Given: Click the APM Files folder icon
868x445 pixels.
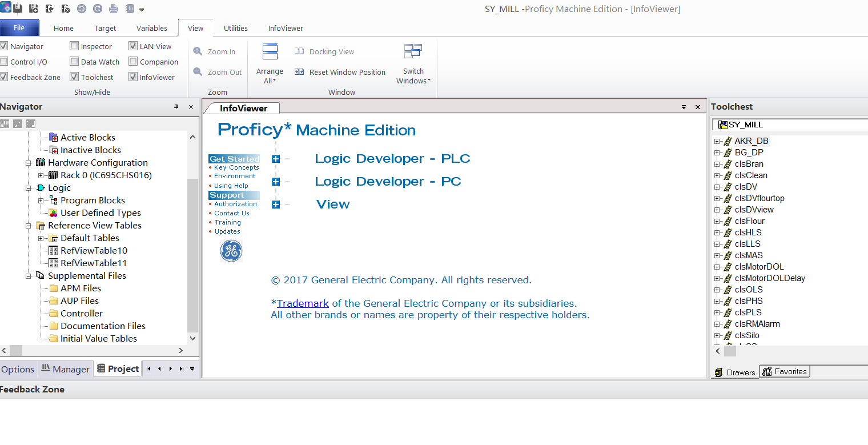Looking at the screenshot, I should 54,288.
